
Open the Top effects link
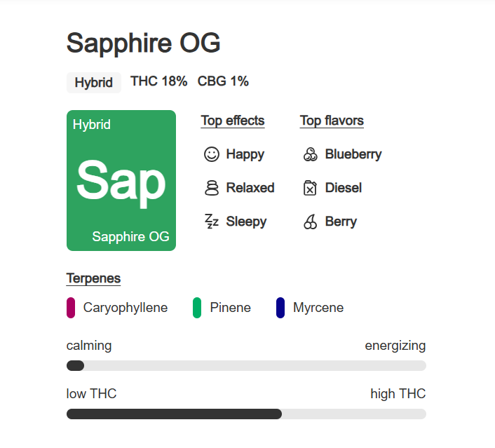coord(233,121)
